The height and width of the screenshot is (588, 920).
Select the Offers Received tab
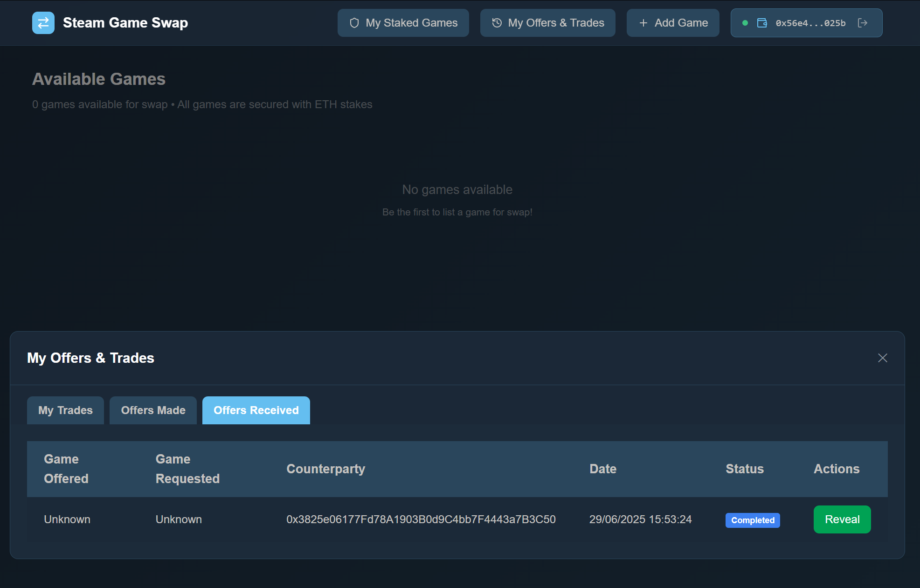(256, 410)
